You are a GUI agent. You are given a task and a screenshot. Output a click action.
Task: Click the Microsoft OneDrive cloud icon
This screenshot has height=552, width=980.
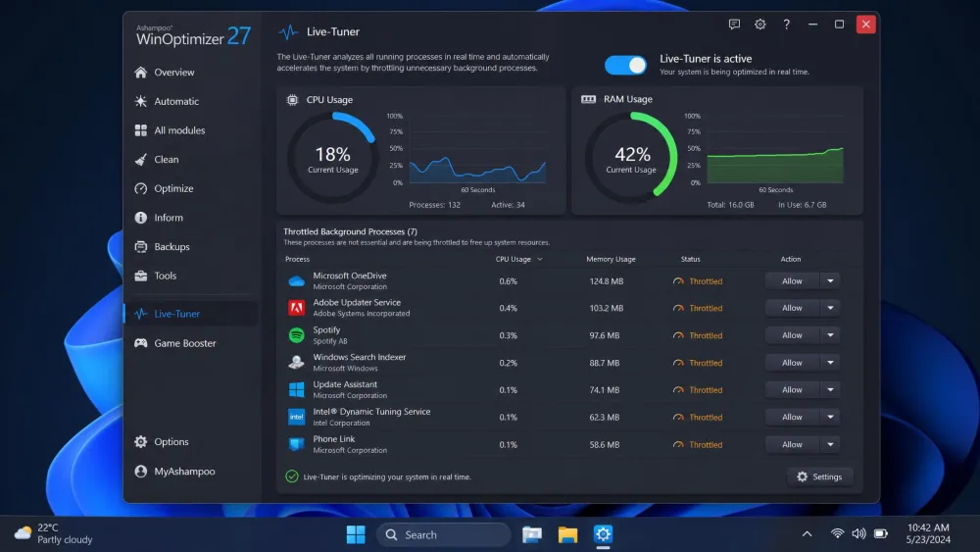pos(296,281)
